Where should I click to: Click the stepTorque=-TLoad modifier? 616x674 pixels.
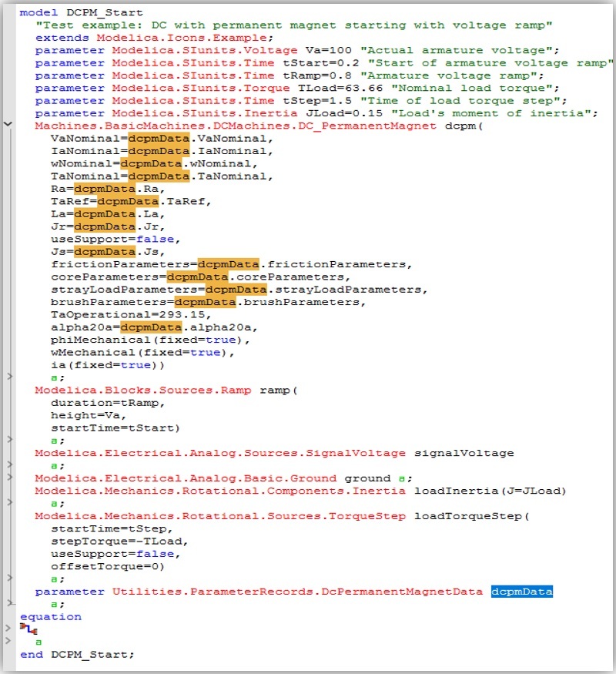[x=116, y=542]
